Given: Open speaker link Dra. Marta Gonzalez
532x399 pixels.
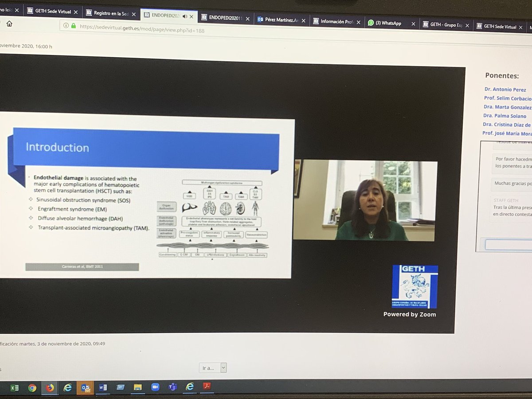Looking at the screenshot, I should (x=508, y=107).
